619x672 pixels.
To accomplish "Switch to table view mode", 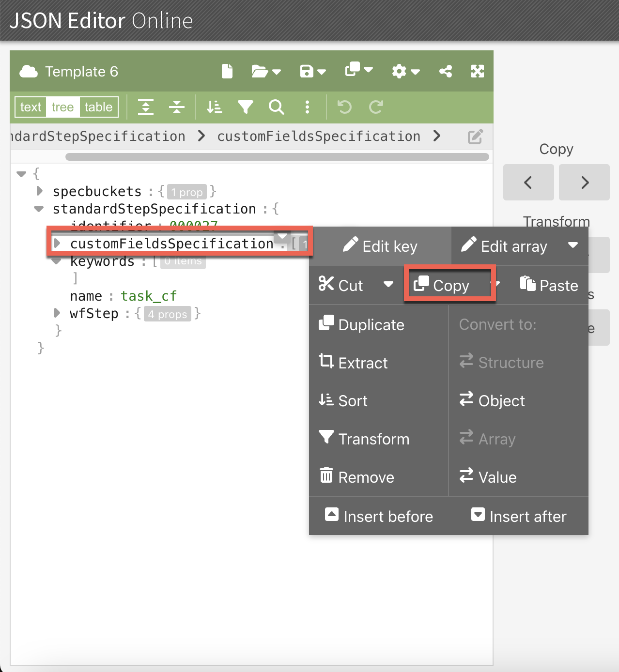I will pos(98,107).
